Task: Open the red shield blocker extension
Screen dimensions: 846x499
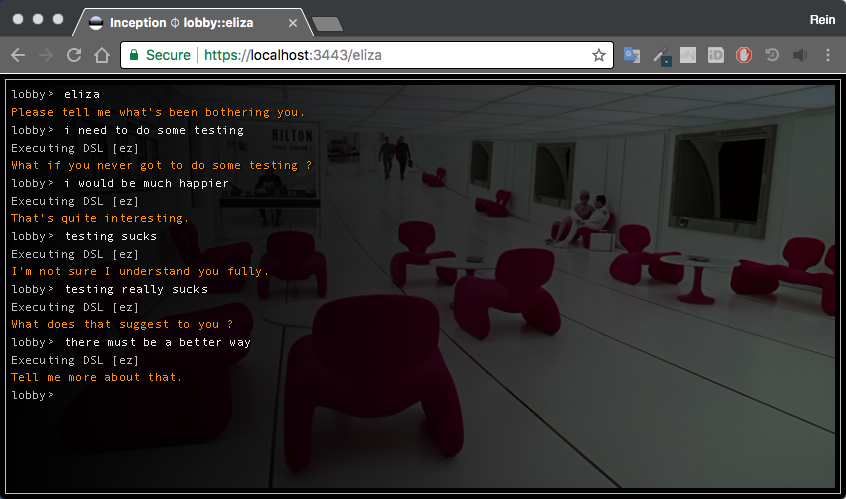Action: coord(744,55)
